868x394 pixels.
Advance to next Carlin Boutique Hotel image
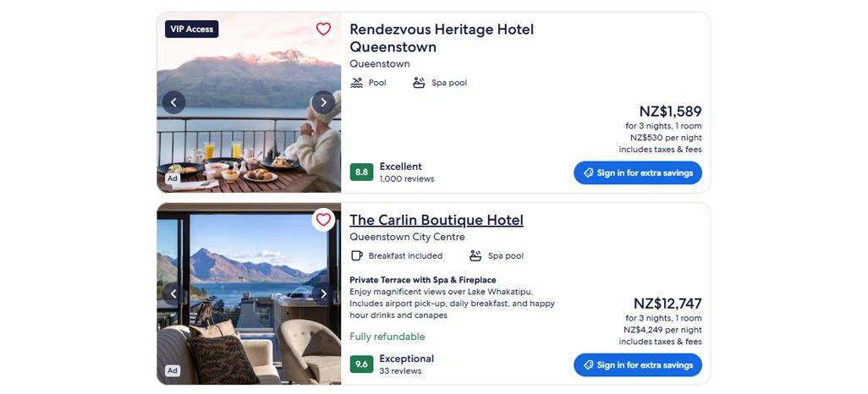coord(323,293)
